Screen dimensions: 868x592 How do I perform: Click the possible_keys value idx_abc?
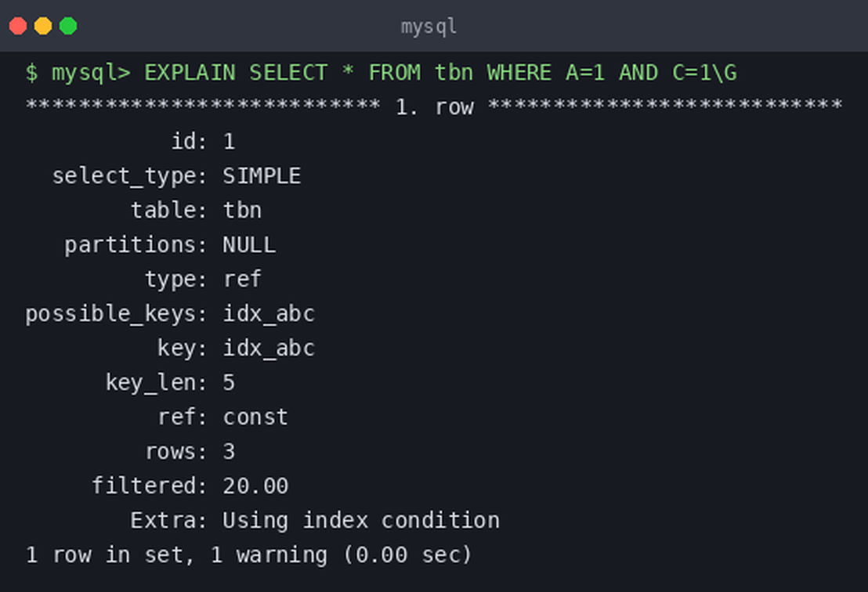point(269,314)
